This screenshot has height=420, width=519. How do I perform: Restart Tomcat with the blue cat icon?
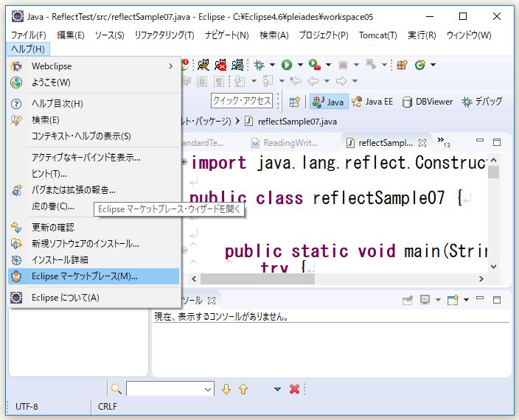pos(237,65)
